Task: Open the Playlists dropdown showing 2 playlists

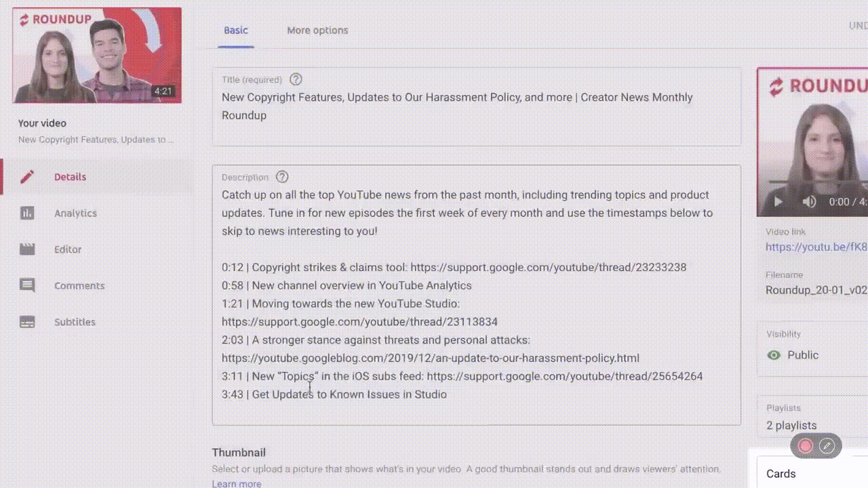Action: [x=812, y=417]
